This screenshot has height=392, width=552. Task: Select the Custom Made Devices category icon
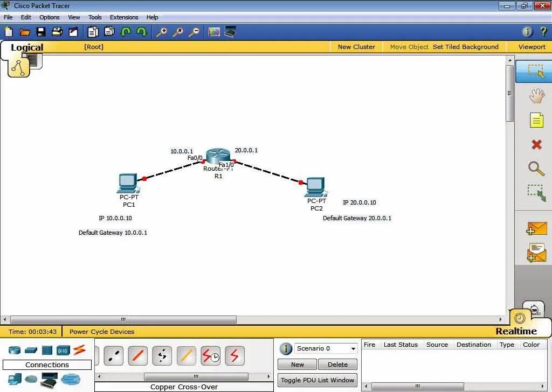[x=49, y=381]
